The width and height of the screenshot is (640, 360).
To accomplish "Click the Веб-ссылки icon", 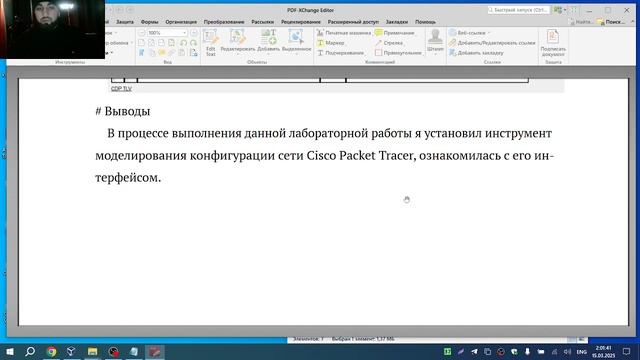I will tap(453, 33).
